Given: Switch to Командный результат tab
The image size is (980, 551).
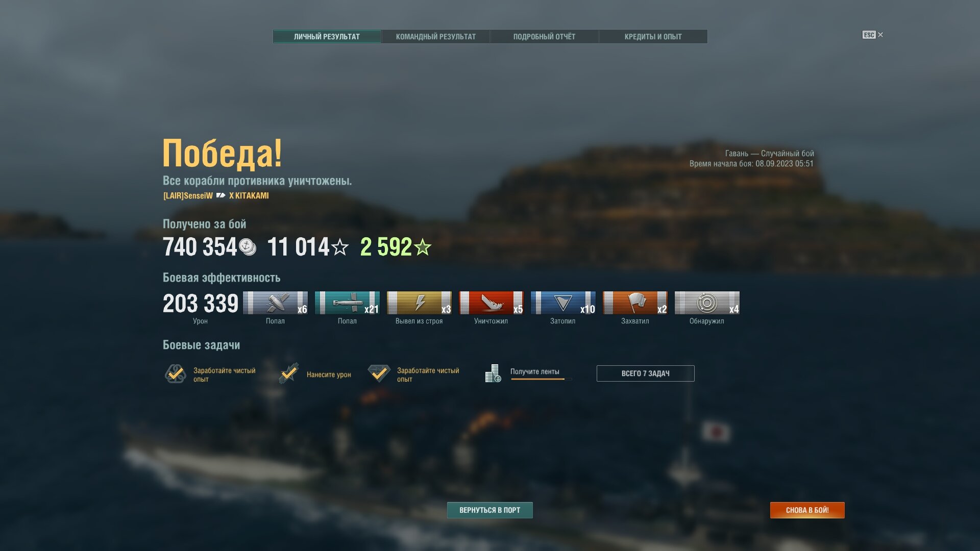Looking at the screenshot, I should pos(436,37).
